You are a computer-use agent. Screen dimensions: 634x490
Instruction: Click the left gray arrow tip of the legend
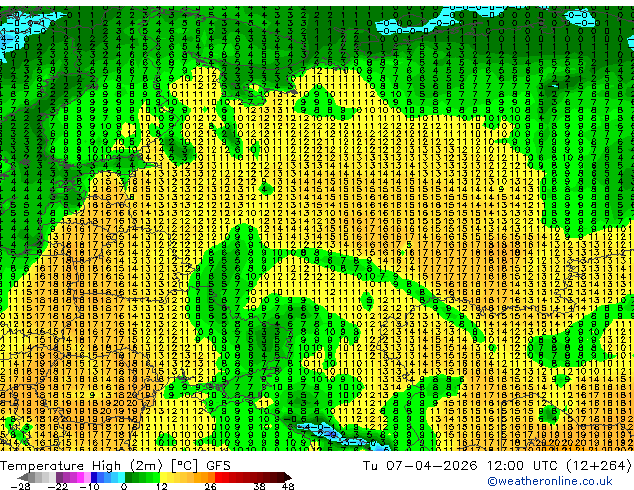tap(22, 477)
